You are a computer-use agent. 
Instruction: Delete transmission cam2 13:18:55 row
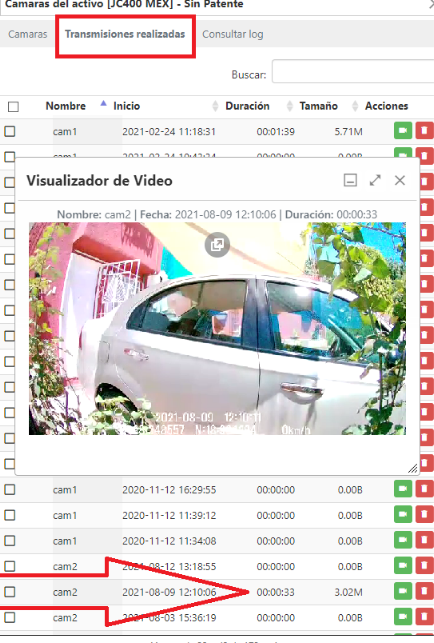click(425, 565)
